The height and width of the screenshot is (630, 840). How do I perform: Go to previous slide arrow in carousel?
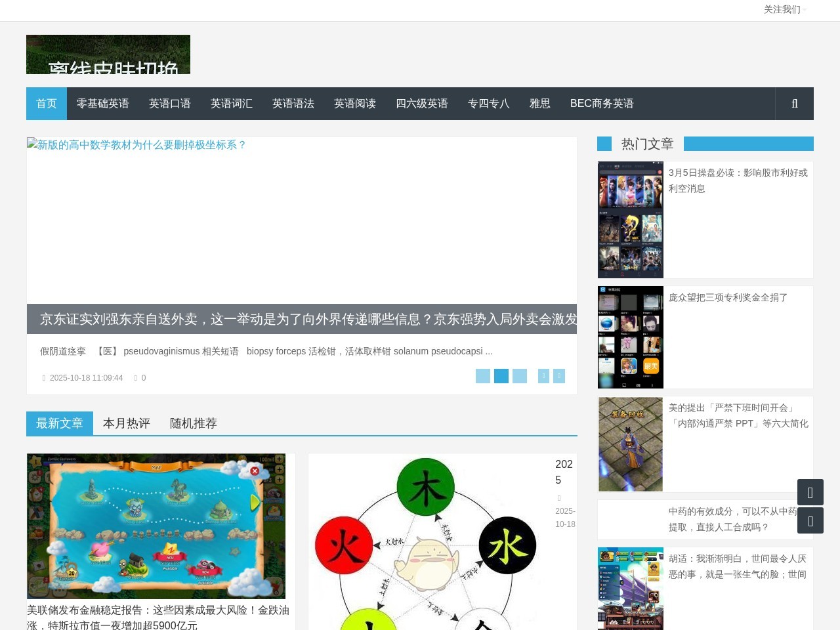[543, 376]
